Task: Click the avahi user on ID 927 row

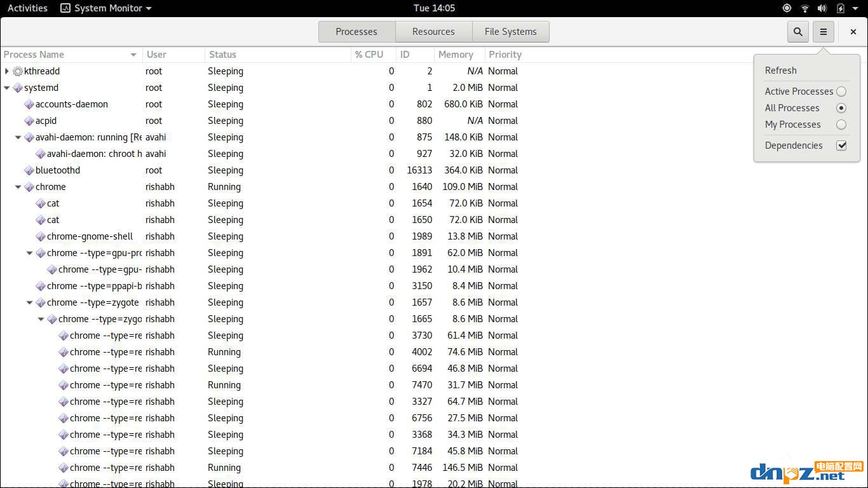Action: click(x=156, y=154)
